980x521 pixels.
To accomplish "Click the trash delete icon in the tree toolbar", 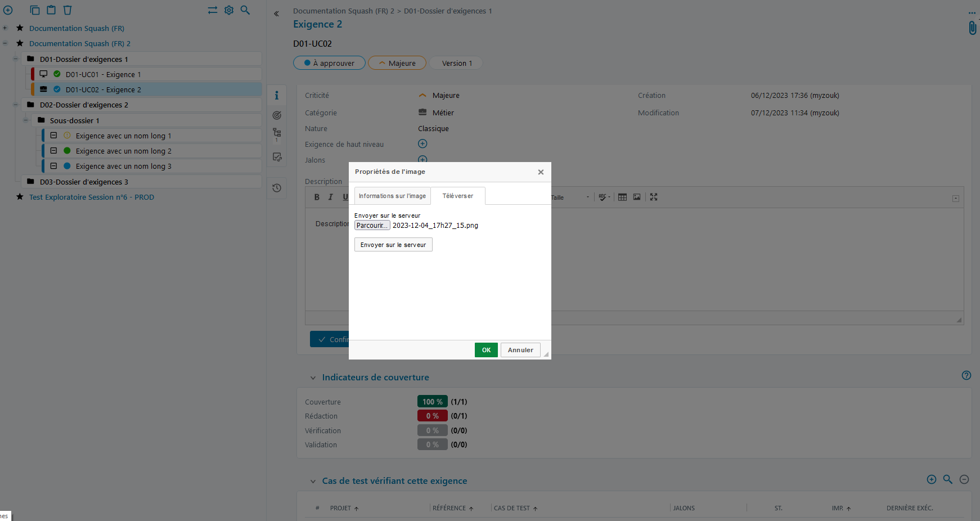I will point(68,10).
